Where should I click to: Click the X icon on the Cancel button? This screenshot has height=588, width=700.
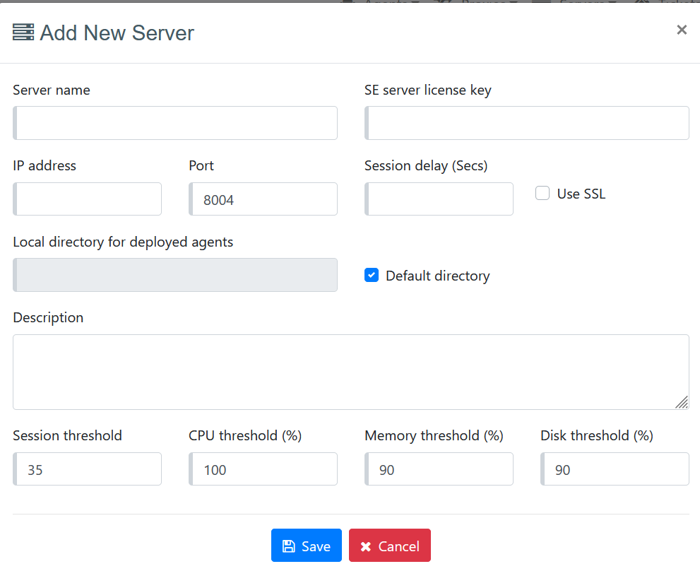pyautogui.click(x=365, y=546)
